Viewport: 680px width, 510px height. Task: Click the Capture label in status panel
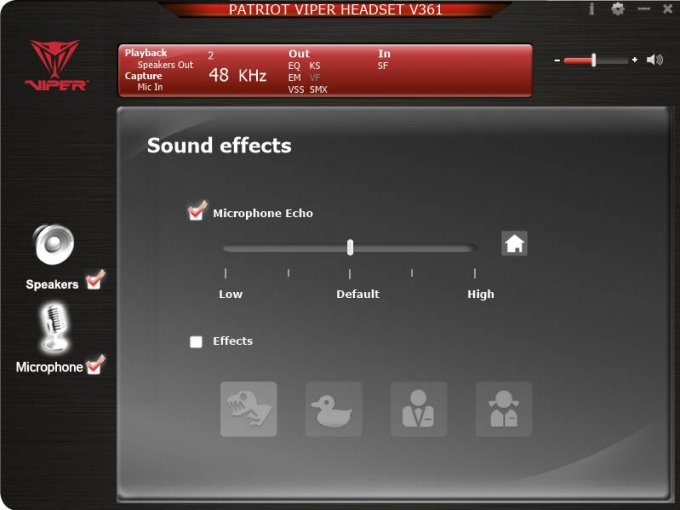tap(143, 76)
